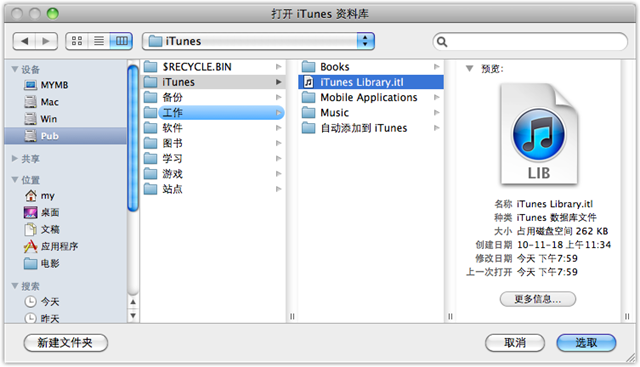Click the search field

coord(530,42)
